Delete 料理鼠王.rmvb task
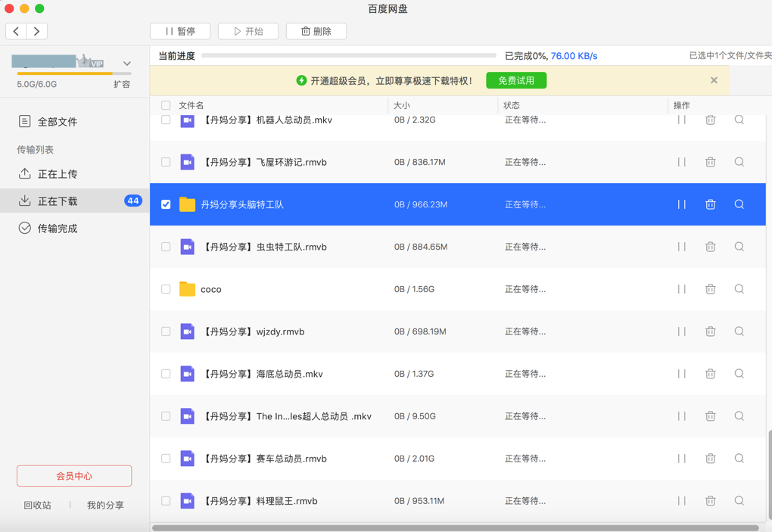 pyautogui.click(x=710, y=500)
